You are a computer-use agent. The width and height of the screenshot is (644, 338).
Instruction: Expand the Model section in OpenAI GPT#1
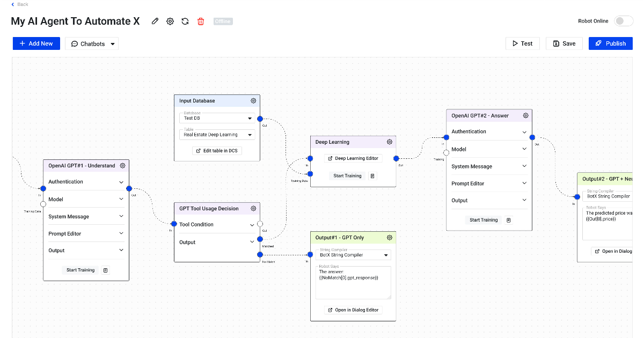pyautogui.click(x=85, y=199)
